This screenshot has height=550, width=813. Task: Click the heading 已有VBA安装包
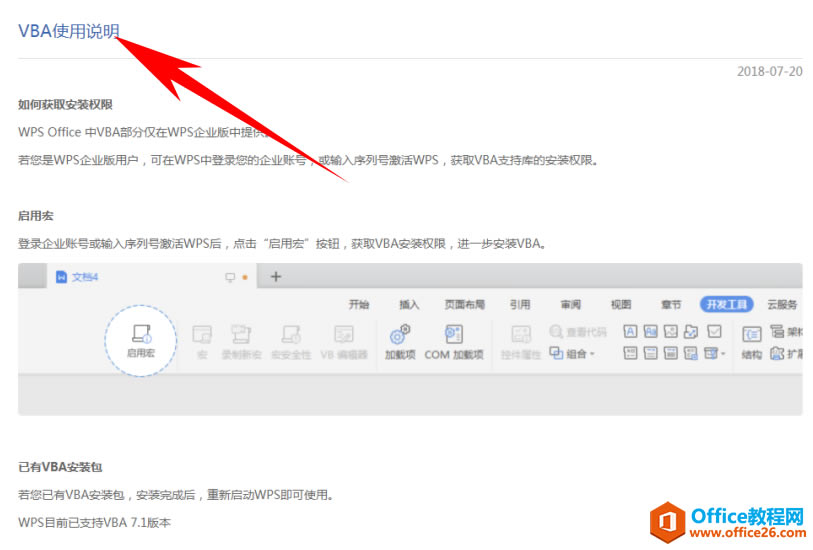point(60,467)
